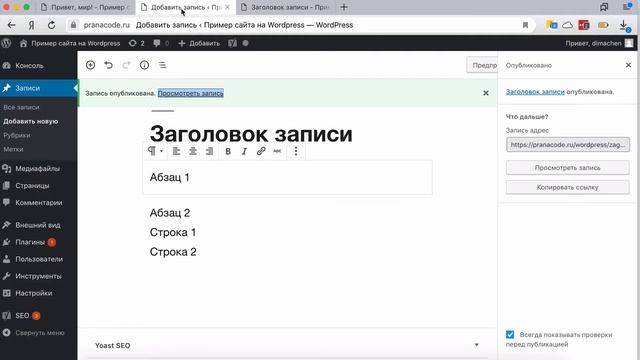Click Заголовок записи link in publish panel
This screenshot has width=640, height=360.
click(535, 92)
